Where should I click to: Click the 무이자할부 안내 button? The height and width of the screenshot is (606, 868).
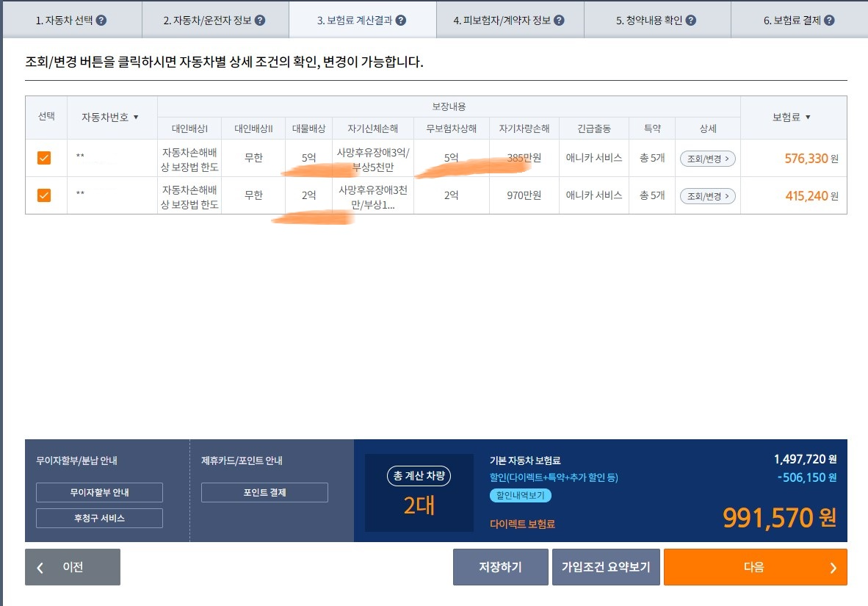[x=100, y=492]
